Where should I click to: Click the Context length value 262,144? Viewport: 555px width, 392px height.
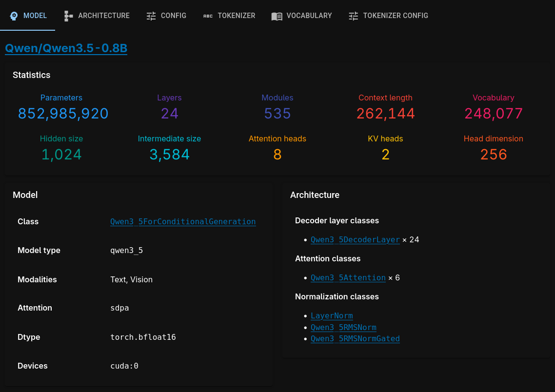(385, 114)
